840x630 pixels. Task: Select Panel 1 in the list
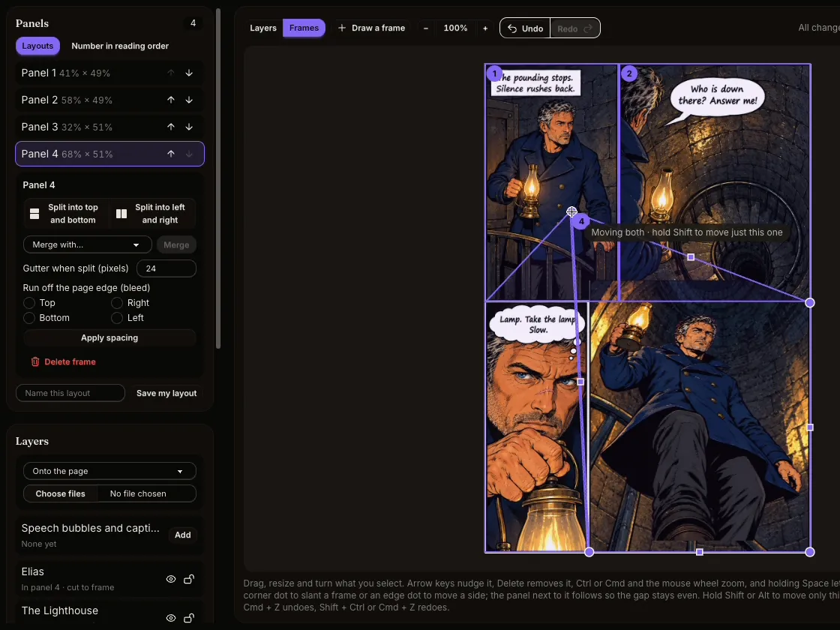point(109,73)
